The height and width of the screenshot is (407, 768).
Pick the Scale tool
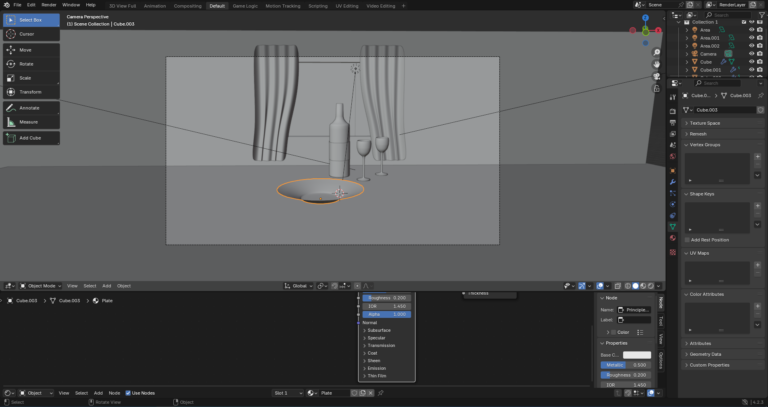[25, 77]
